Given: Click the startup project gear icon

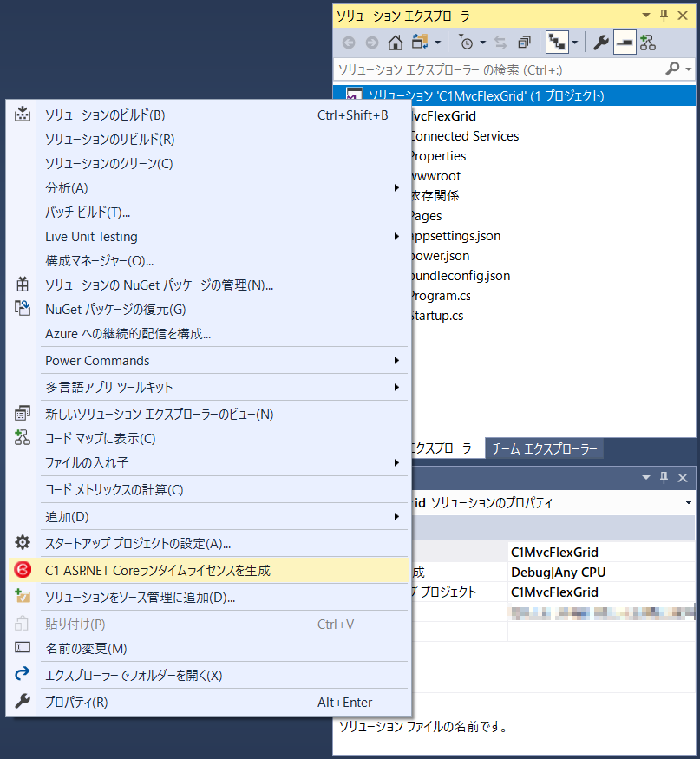Looking at the screenshot, I should tap(23, 543).
